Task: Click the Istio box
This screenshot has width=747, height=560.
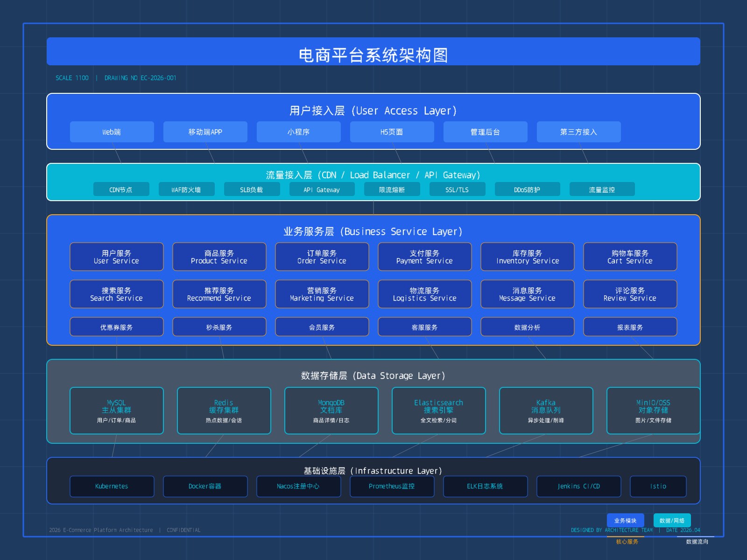Action: pos(658,486)
